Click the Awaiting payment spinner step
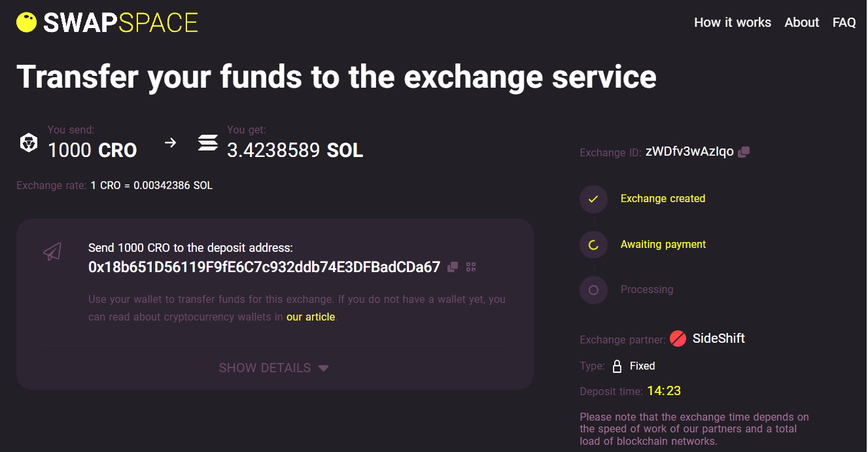 tap(593, 245)
